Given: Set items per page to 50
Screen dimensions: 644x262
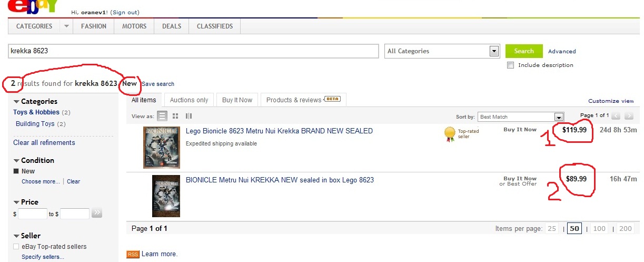Looking at the screenshot, I should coord(574,229).
